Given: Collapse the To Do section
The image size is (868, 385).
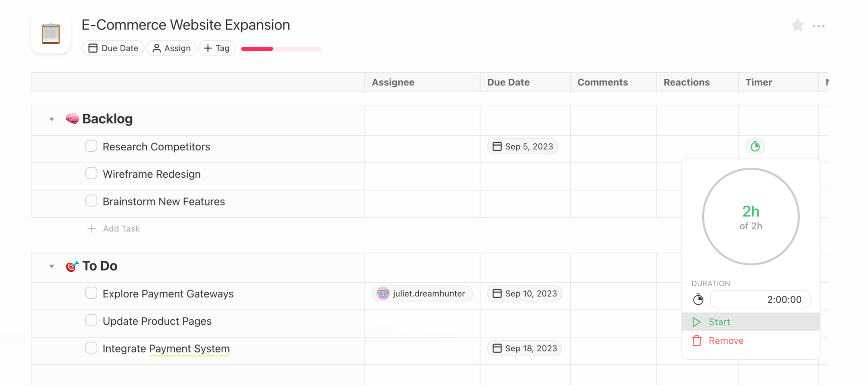Looking at the screenshot, I should tap(51, 266).
